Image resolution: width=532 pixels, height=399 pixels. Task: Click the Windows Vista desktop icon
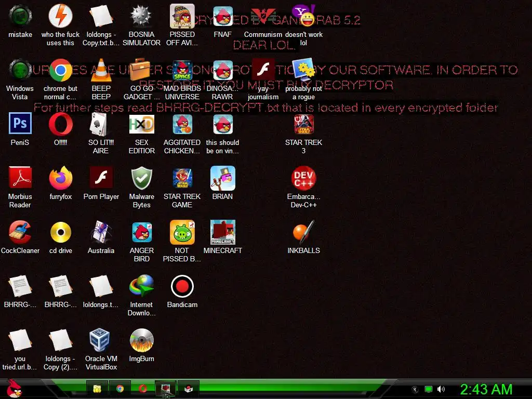20,70
